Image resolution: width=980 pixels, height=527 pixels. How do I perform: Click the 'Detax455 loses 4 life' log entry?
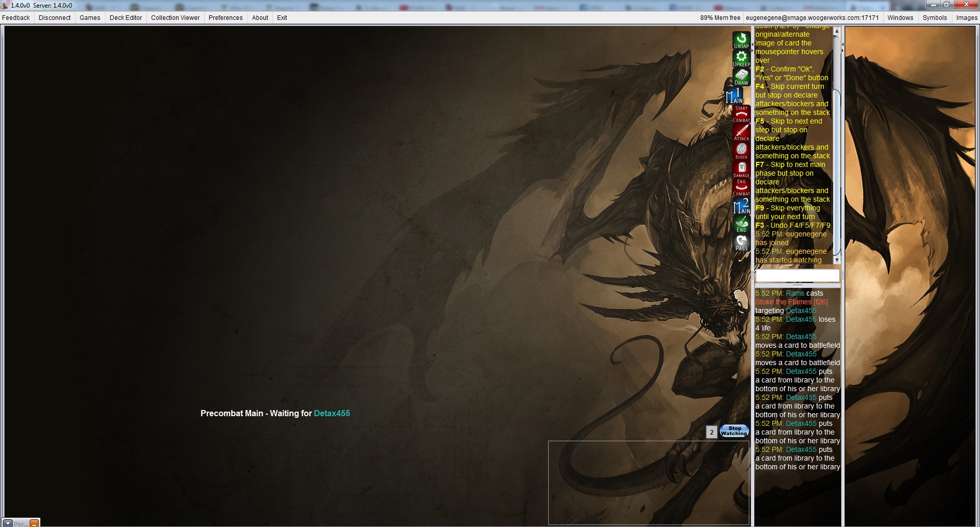pos(795,324)
